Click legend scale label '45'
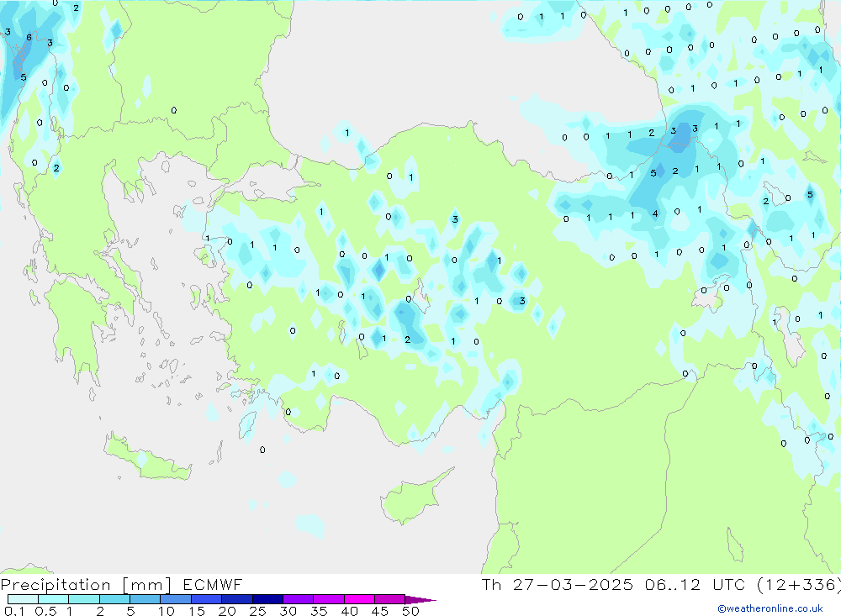 pyautogui.click(x=380, y=611)
